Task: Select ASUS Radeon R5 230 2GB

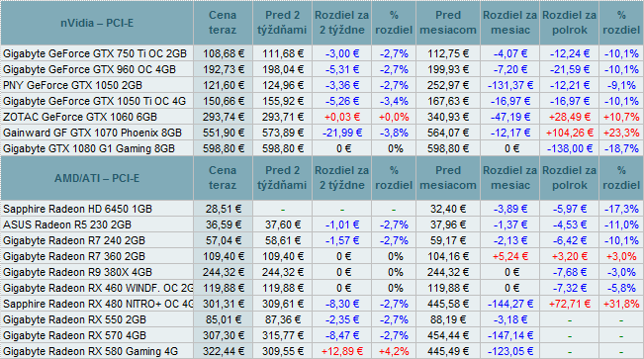Action: [67, 225]
